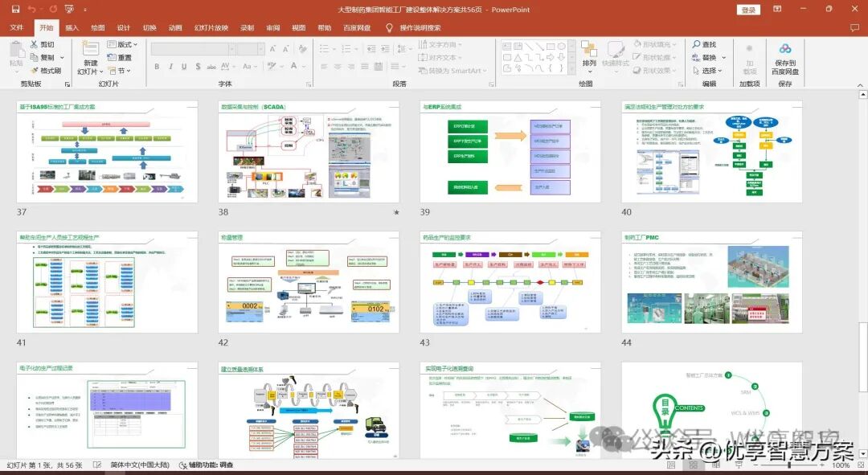Click the font name combo box
This screenshot has width=868, height=475.
(x=193, y=49)
